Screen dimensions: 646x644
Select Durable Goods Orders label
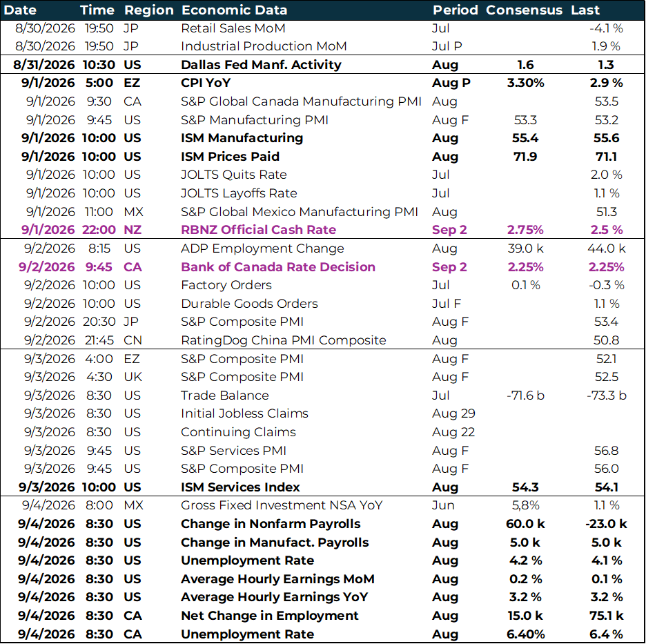(x=249, y=304)
